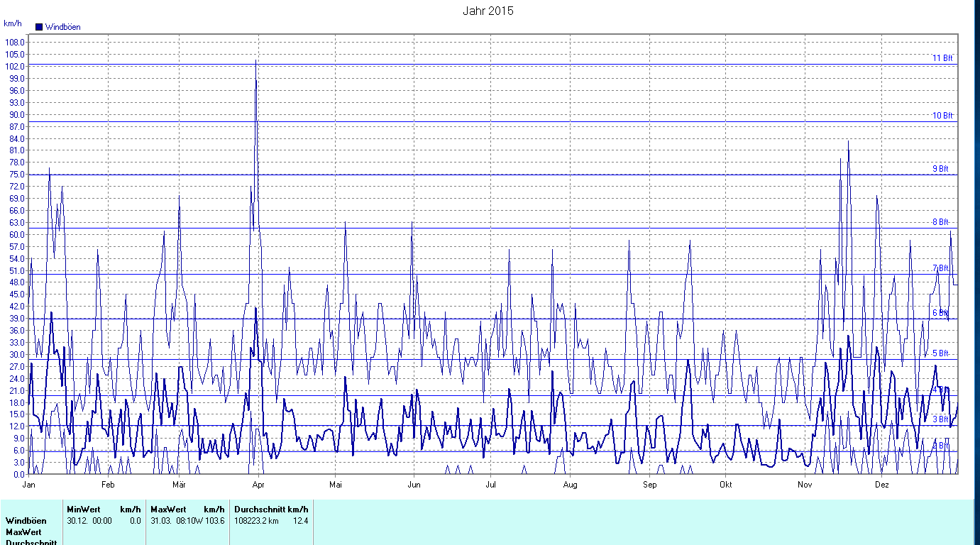Pick the Nov month label
The height and width of the screenshot is (545, 980).
pos(805,485)
